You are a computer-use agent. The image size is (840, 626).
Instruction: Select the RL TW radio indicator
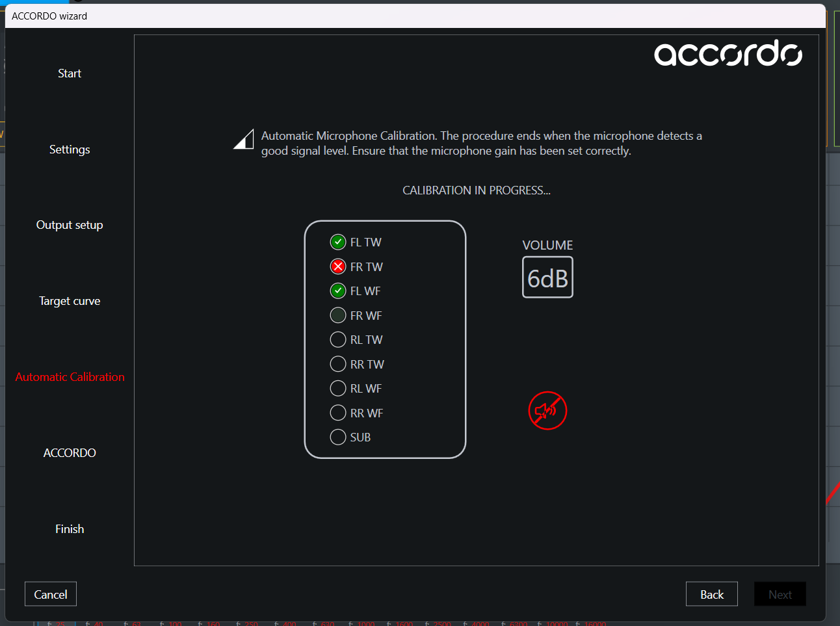point(338,339)
